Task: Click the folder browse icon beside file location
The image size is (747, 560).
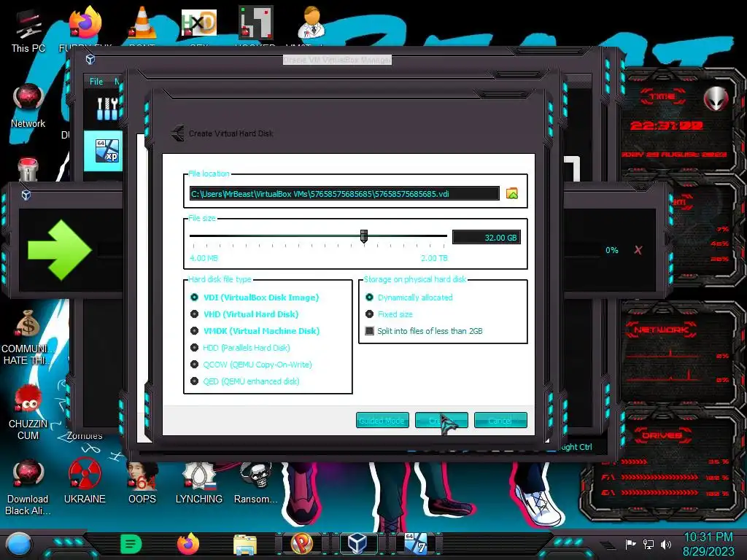Action: pos(511,194)
